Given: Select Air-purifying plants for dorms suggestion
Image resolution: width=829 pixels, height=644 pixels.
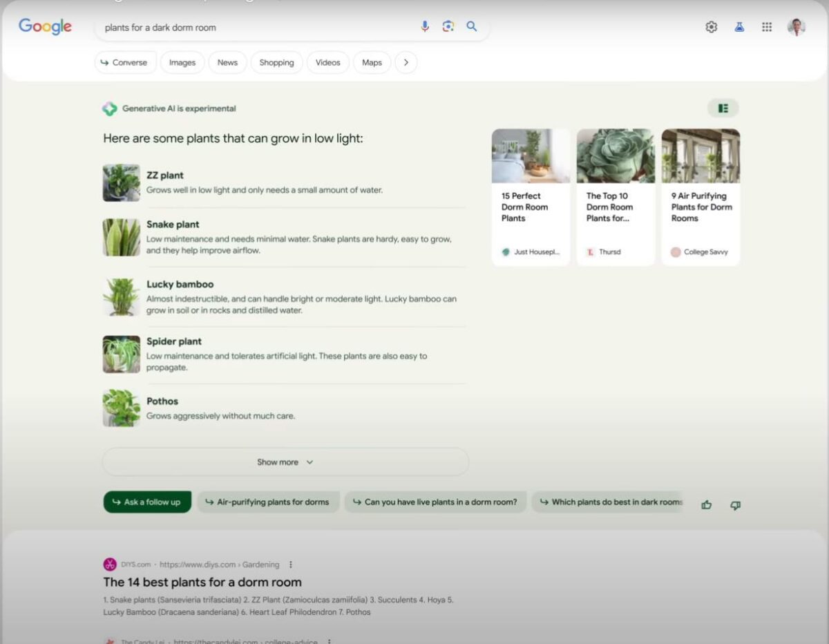Looking at the screenshot, I should point(268,502).
